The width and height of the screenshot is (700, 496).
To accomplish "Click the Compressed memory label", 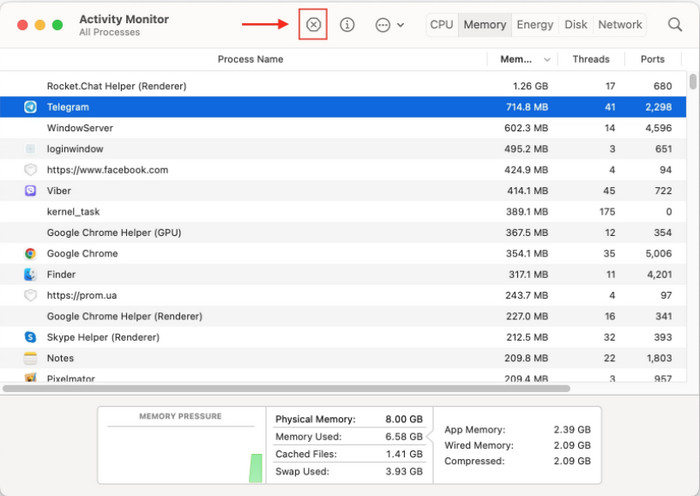I will tap(474, 461).
